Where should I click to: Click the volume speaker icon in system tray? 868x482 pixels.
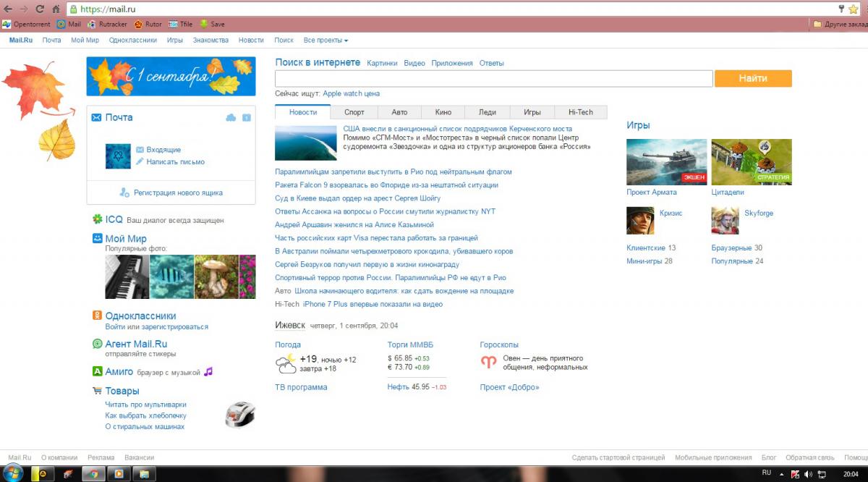pyautogui.click(x=808, y=474)
